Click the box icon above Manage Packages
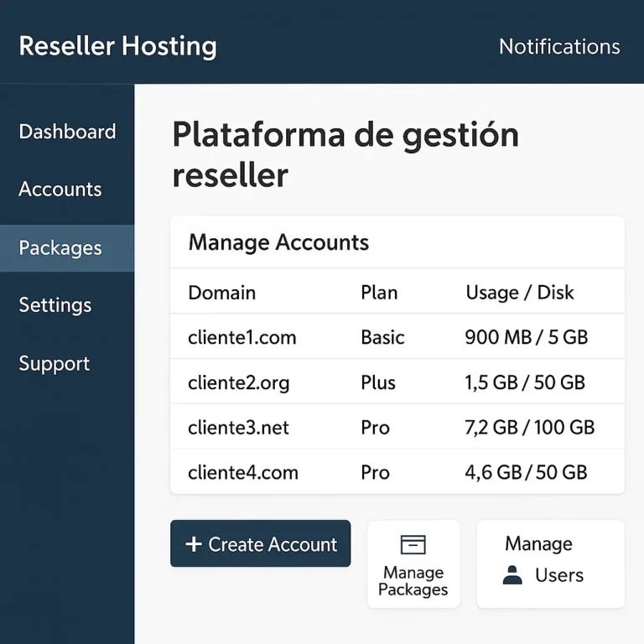 tap(413, 545)
